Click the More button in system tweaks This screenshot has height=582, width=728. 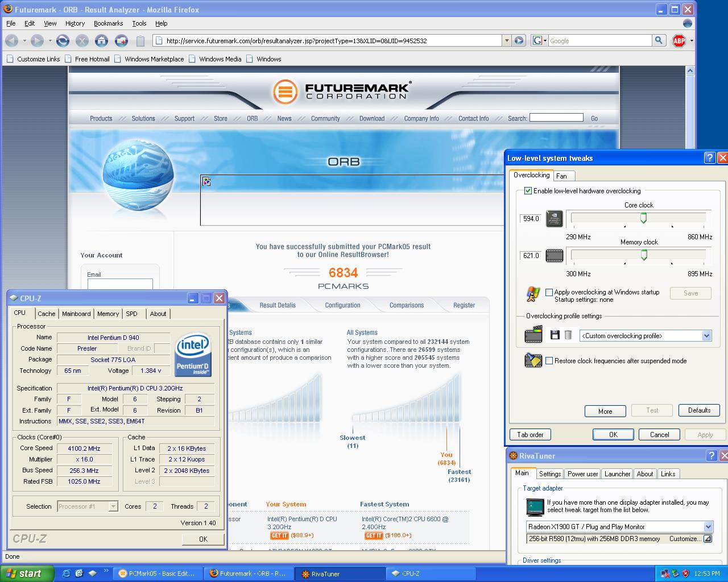coord(605,411)
